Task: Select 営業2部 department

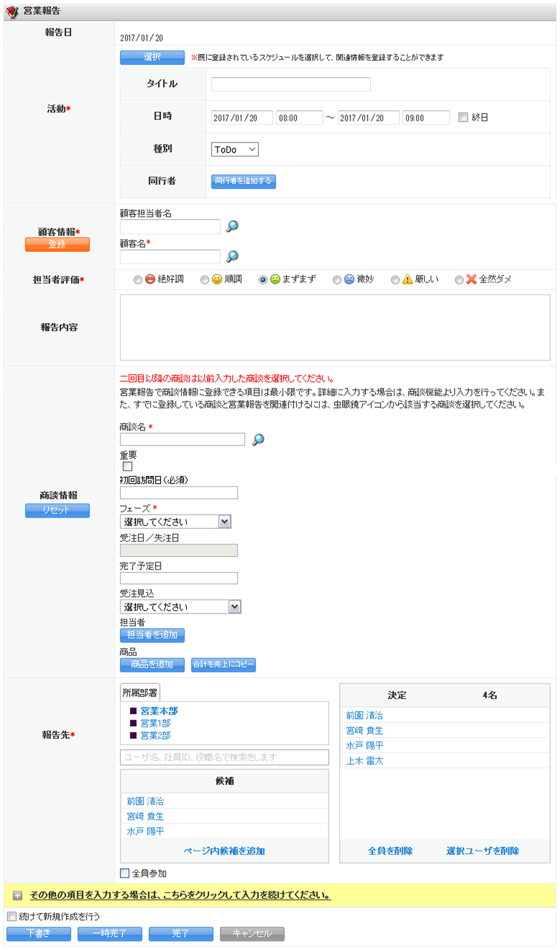Action: click(x=156, y=735)
